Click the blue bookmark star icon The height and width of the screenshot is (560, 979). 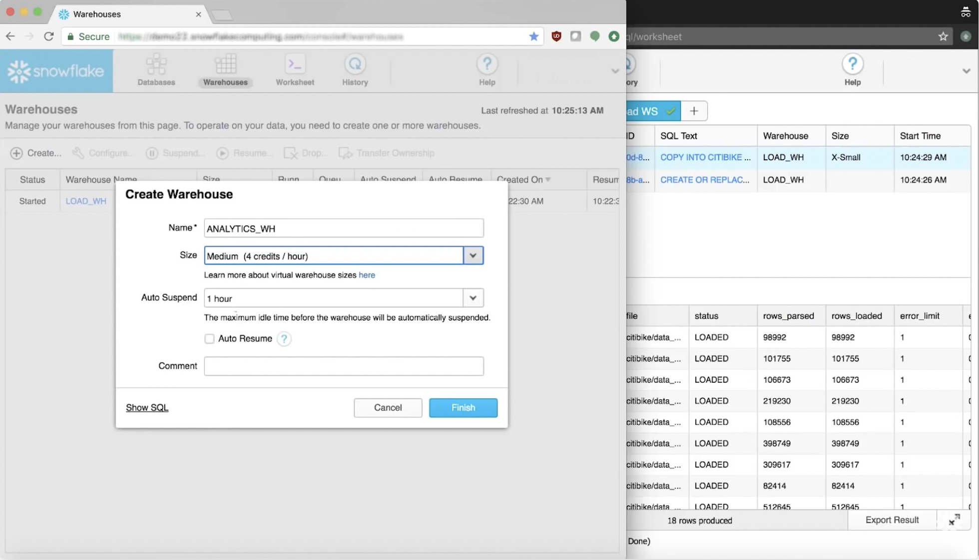tap(533, 36)
